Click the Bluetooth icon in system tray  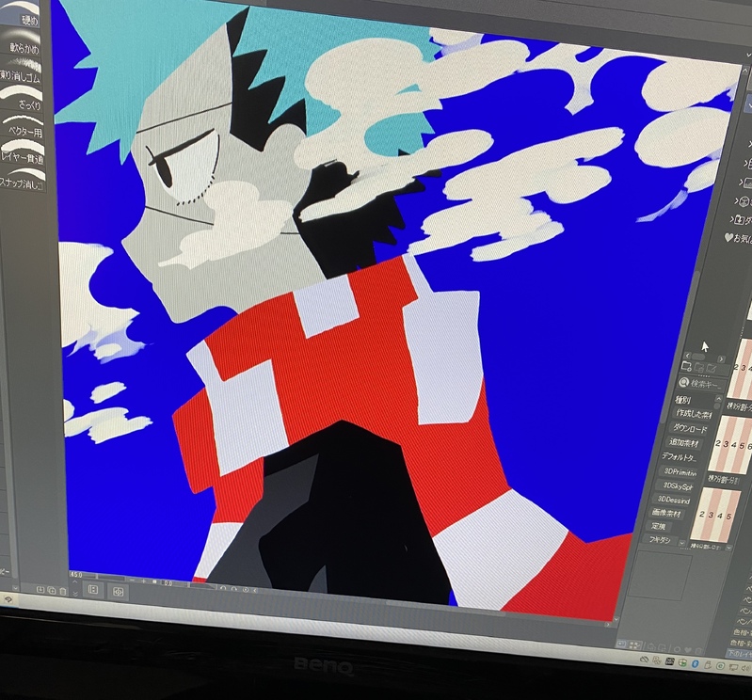click(x=695, y=663)
